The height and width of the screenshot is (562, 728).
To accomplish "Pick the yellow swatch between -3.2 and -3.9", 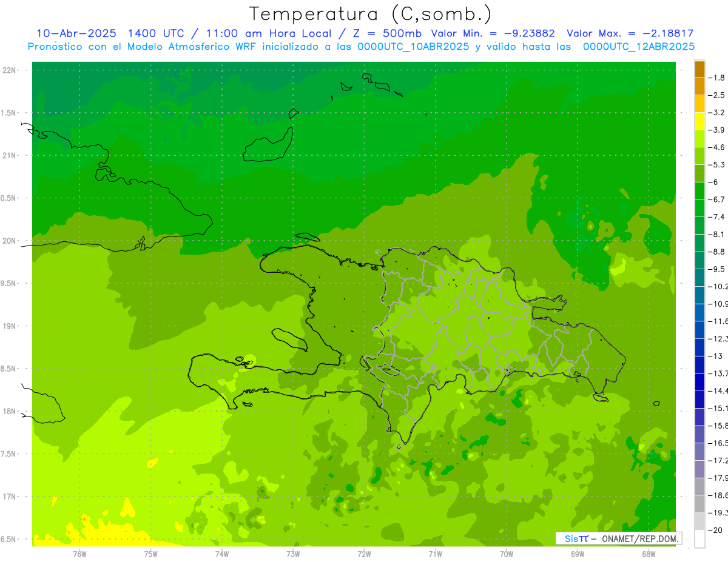I will click(x=700, y=121).
